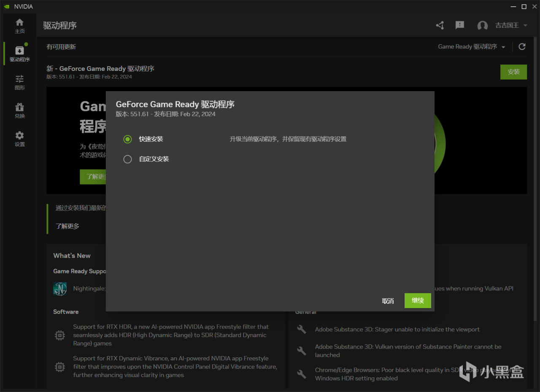Screen dimensions: 540x392
Task: Select the 驱动程序 drivers sidebar icon
Action: click(x=20, y=54)
